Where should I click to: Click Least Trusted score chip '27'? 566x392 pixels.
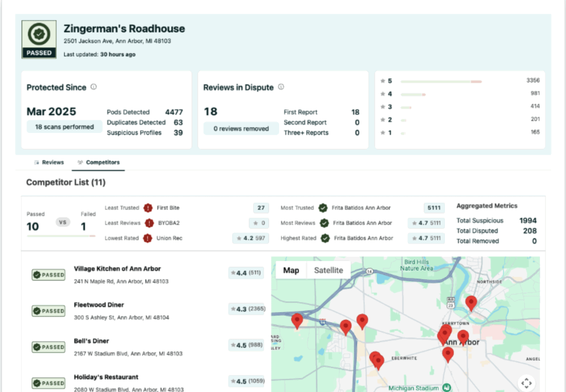[x=261, y=208]
